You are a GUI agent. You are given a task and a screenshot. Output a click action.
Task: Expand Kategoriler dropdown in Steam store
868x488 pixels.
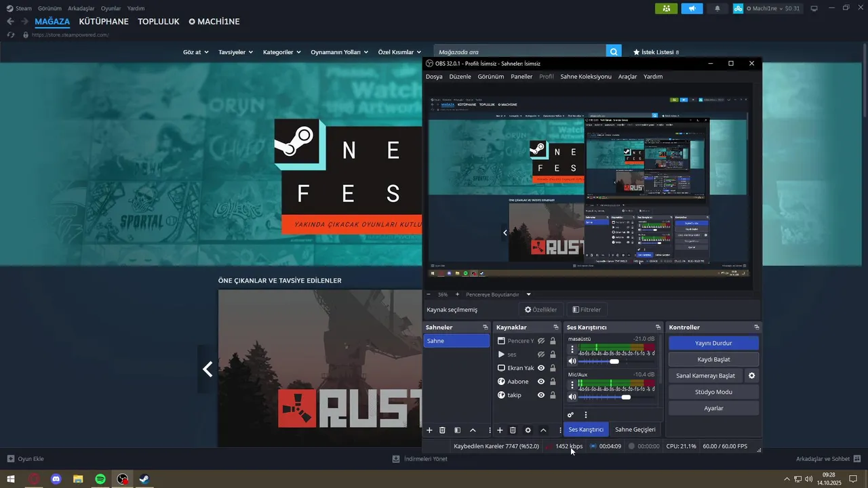click(x=281, y=52)
